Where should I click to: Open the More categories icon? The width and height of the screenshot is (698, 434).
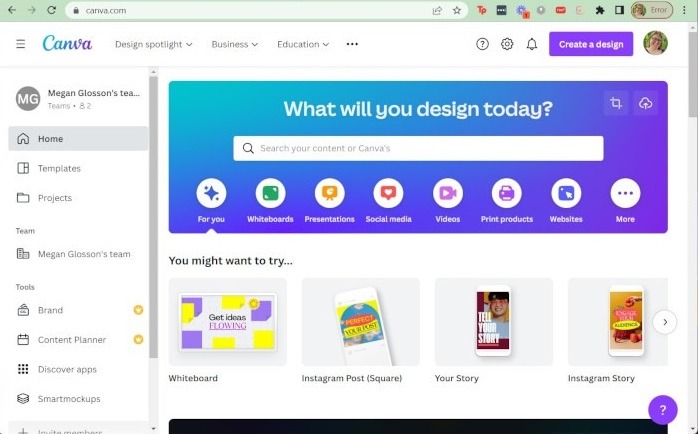(x=625, y=193)
